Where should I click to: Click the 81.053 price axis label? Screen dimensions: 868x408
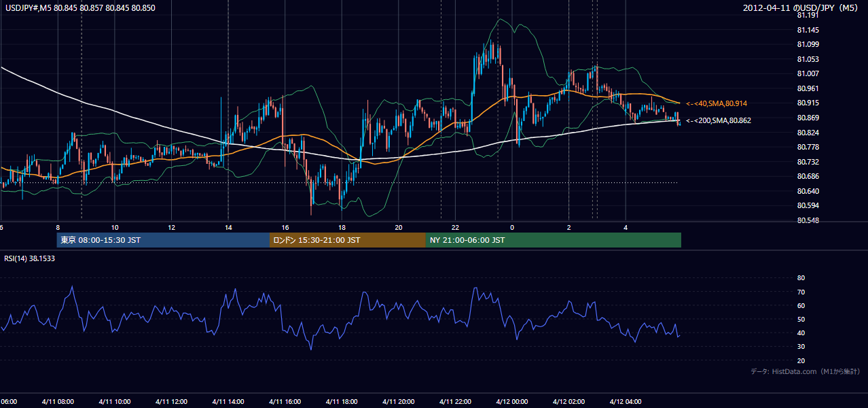coord(808,59)
